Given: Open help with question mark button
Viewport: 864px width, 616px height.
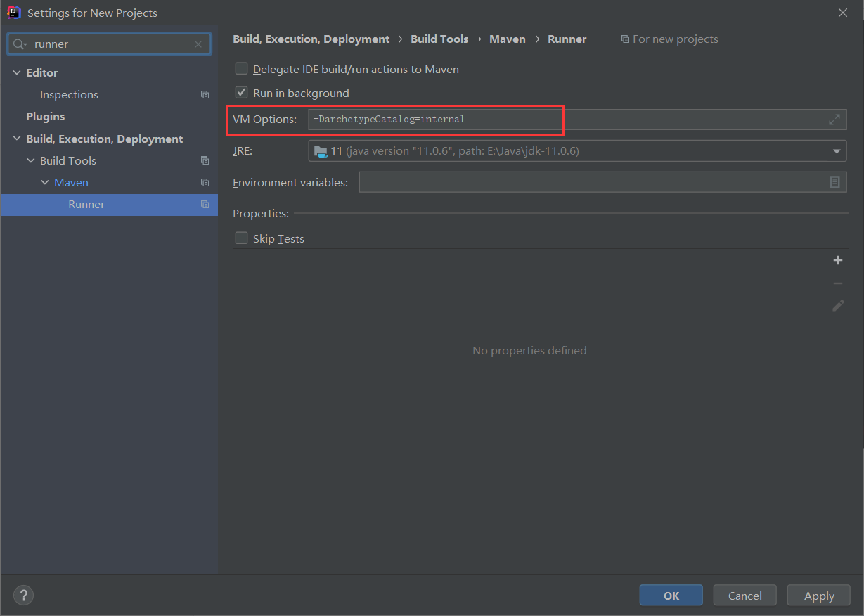Looking at the screenshot, I should [23, 596].
